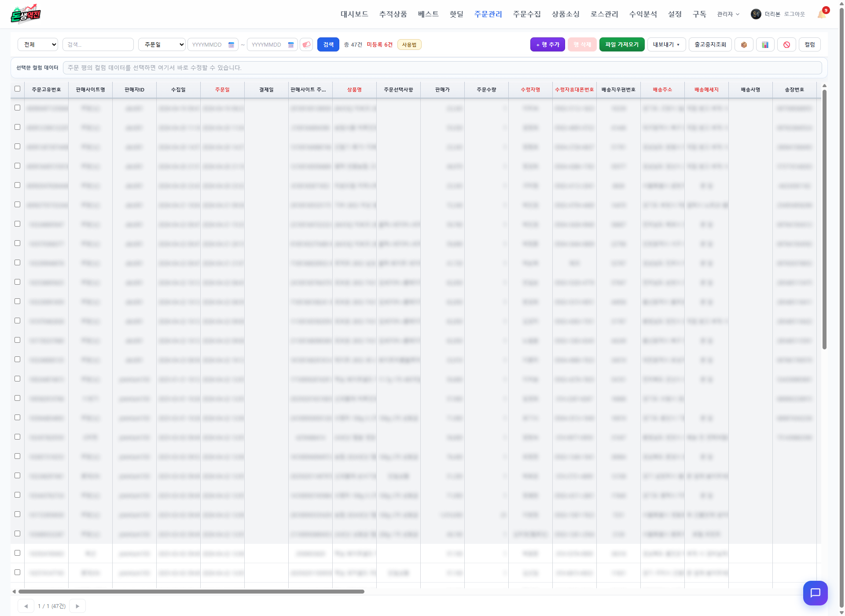Click the red prohibited circle icon
The image size is (845, 616).
[786, 44]
